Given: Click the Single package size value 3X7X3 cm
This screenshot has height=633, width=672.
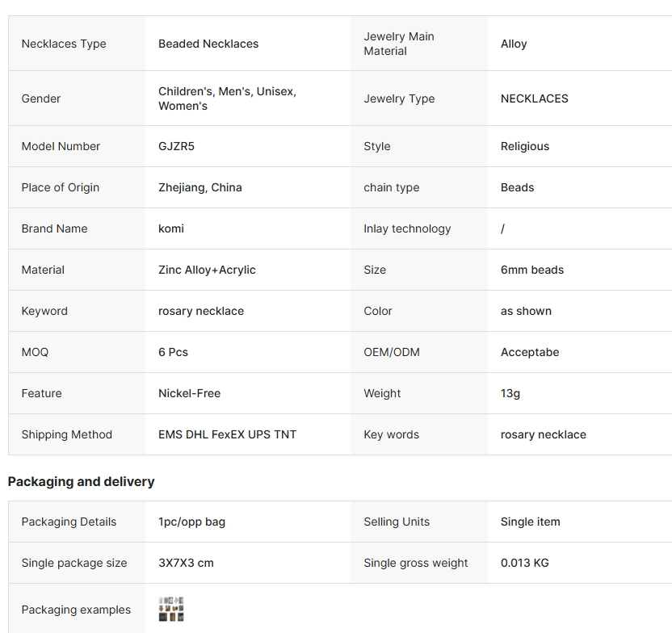Looking at the screenshot, I should coord(186,563).
